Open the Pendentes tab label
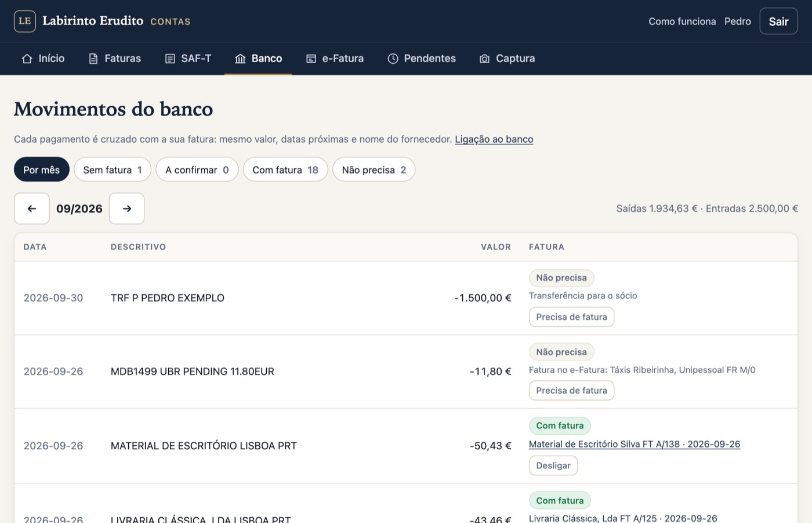 coord(430,59)
